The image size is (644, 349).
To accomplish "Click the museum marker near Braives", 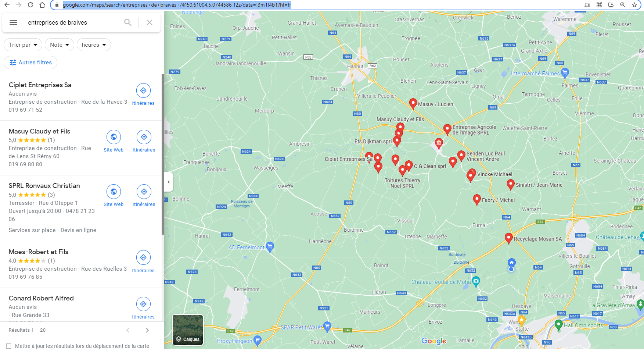I will tap(439, 143).
